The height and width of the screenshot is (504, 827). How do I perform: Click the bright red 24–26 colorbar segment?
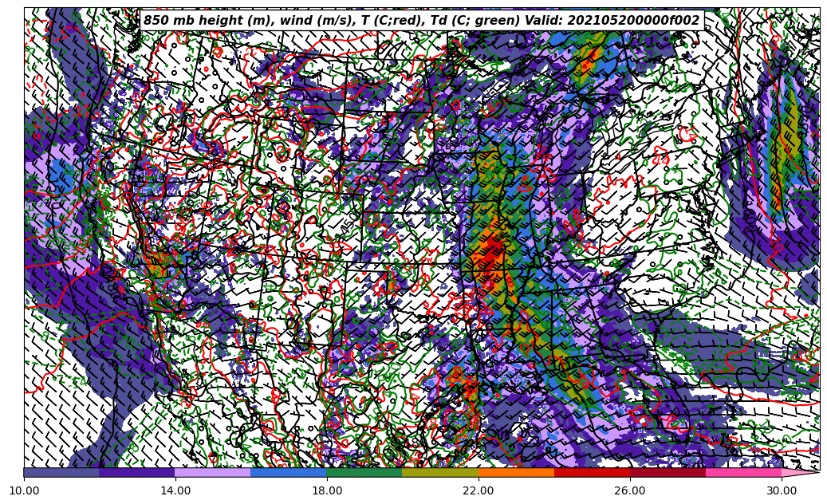pyautogui.click(x=592, y=472)
